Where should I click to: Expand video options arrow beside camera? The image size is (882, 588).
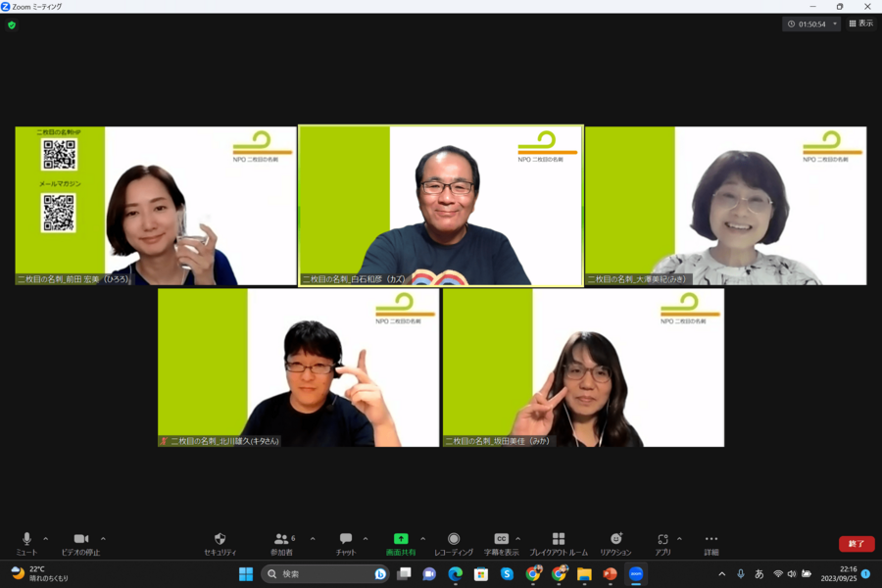pyautogui.click(x=103, y=539)
